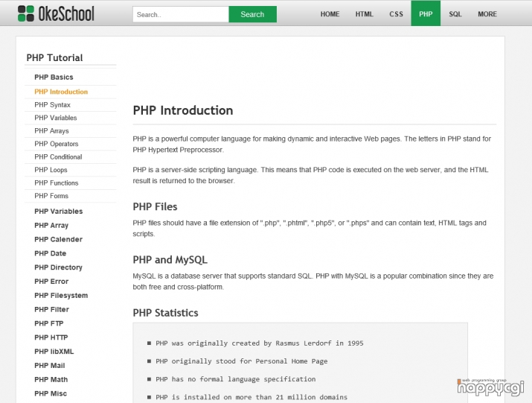Click the PHP and MySQL subheading
Image resolution: width=532 pixels, height=403 pixels.
click(170, 260)
